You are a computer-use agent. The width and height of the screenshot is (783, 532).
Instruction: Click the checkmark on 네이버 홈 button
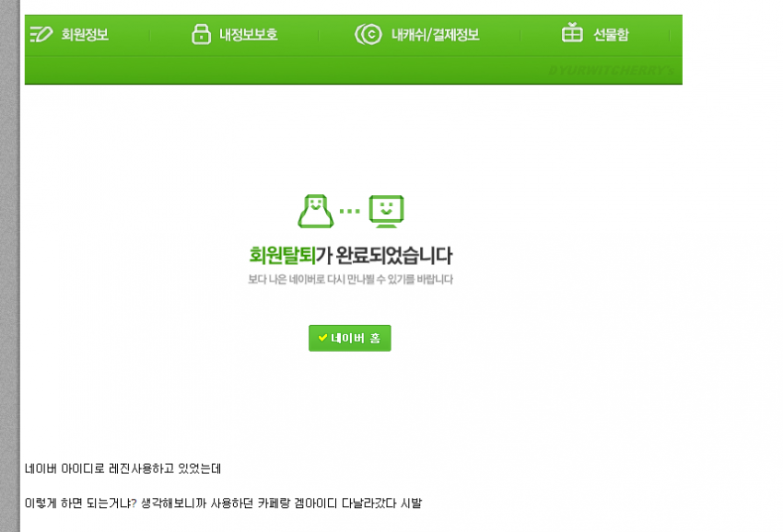pyautogui.click(x=322, y=338)
